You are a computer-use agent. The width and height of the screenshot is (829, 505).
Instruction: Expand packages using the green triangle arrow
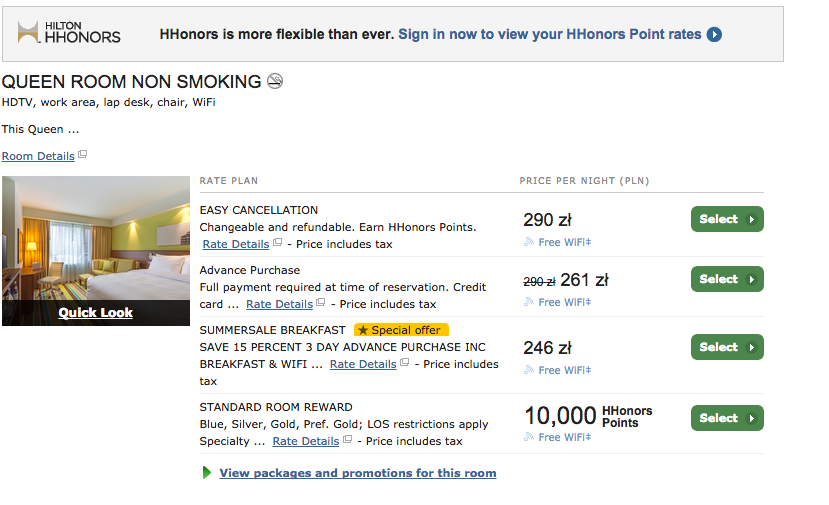click(207, 473)
